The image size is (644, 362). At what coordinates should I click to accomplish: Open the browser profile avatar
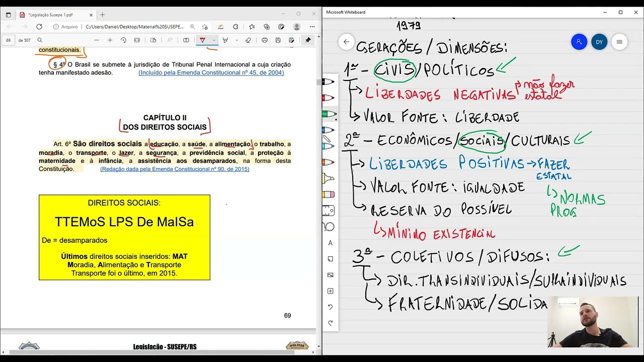coord(297,27)
